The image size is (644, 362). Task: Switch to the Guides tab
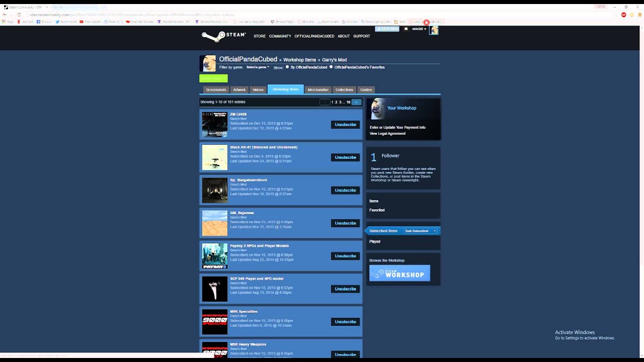click(366, 89)
